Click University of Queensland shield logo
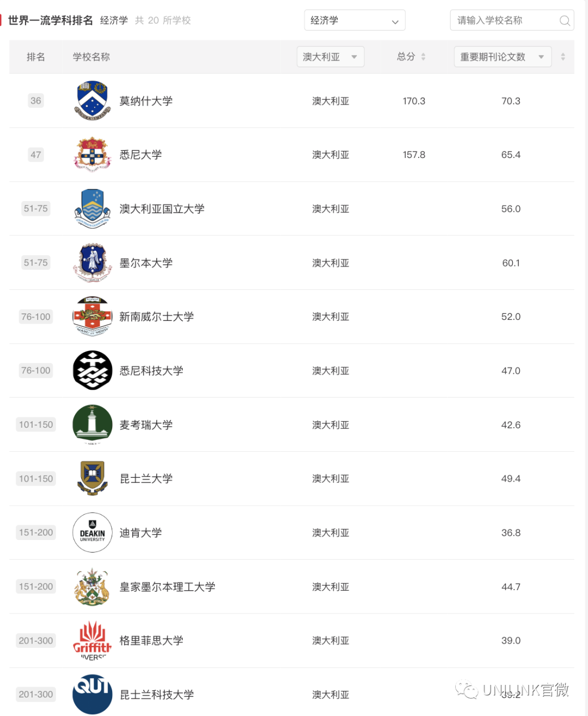This screenshot has height=716, width=588. coord(93,478)
